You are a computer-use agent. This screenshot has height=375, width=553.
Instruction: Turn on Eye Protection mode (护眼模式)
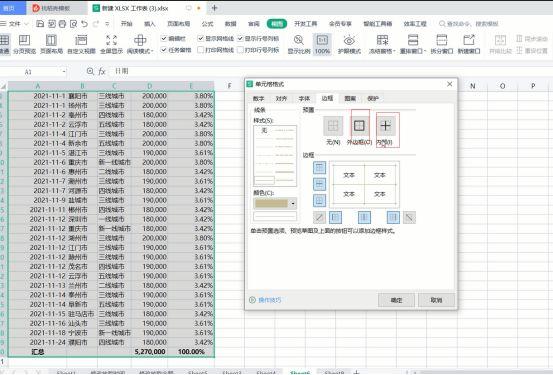click(x=349, y=44)
